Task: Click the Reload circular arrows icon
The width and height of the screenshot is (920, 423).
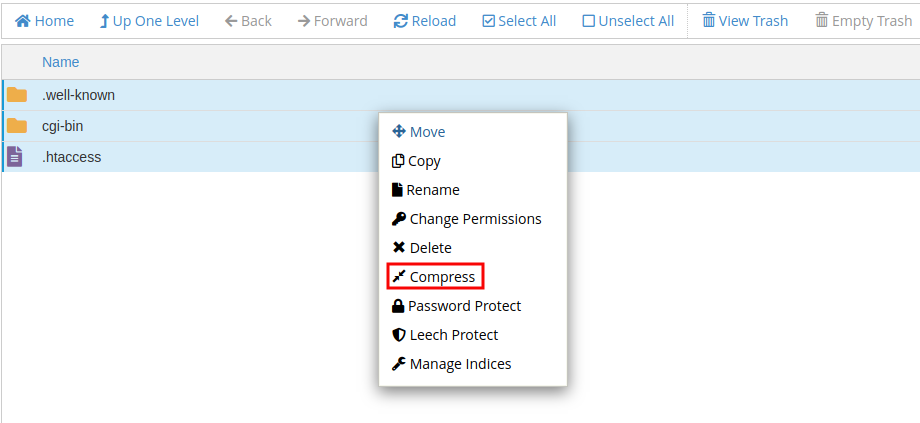Action: pos(401,22)
